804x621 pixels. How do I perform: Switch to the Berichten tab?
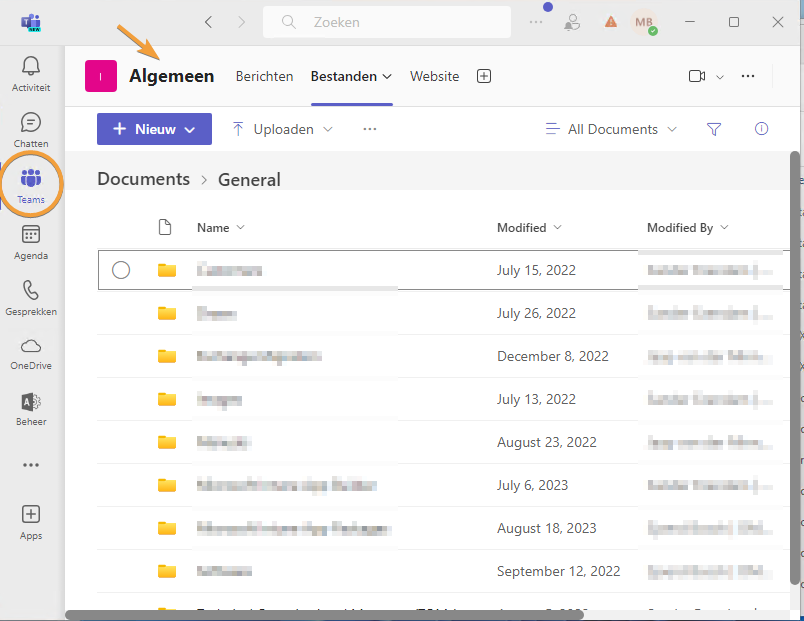tap(264, 76)
